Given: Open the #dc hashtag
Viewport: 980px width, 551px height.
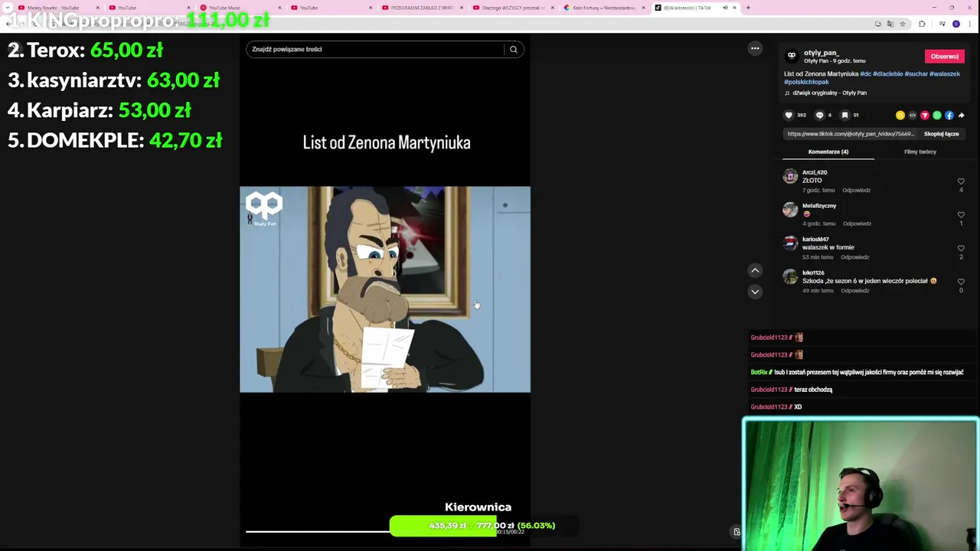Looking at the screenshot, I should pos(865,74).
